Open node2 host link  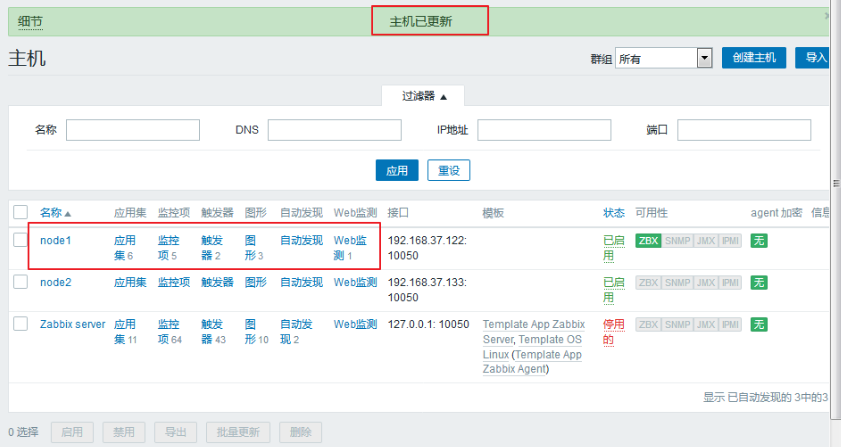[56, 282]
